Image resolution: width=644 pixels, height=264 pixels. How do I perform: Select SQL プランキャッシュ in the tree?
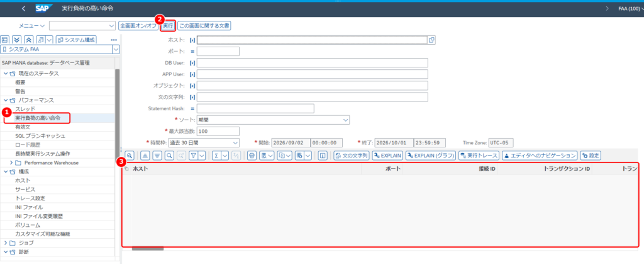(40, 135)
